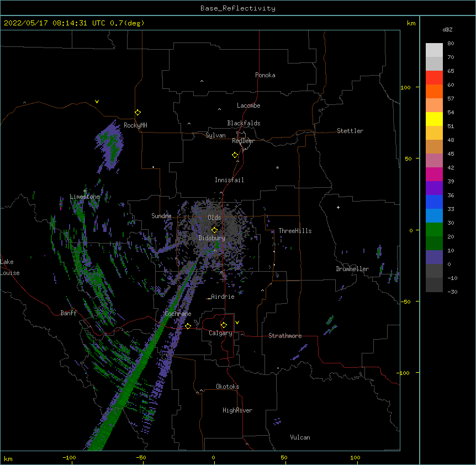
Task: Click the yellow v marker east of Calgary
Action: 237,323
